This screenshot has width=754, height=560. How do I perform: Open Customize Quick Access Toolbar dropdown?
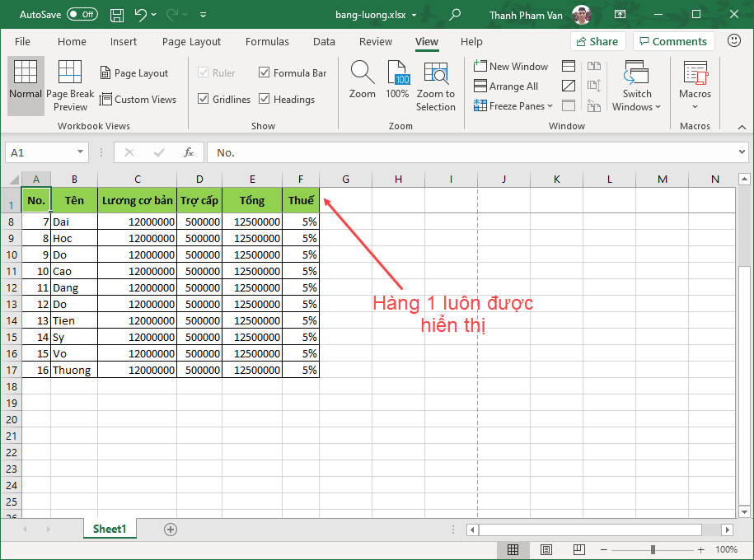pos(203,15)
